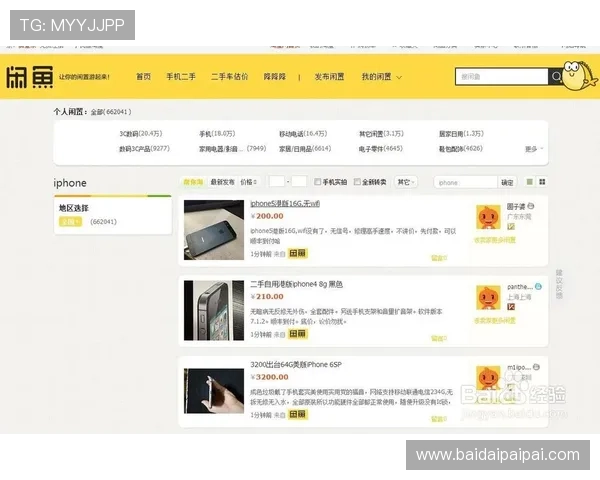Click seller's more-items link on ¥200.00 listing

point(495,240)
